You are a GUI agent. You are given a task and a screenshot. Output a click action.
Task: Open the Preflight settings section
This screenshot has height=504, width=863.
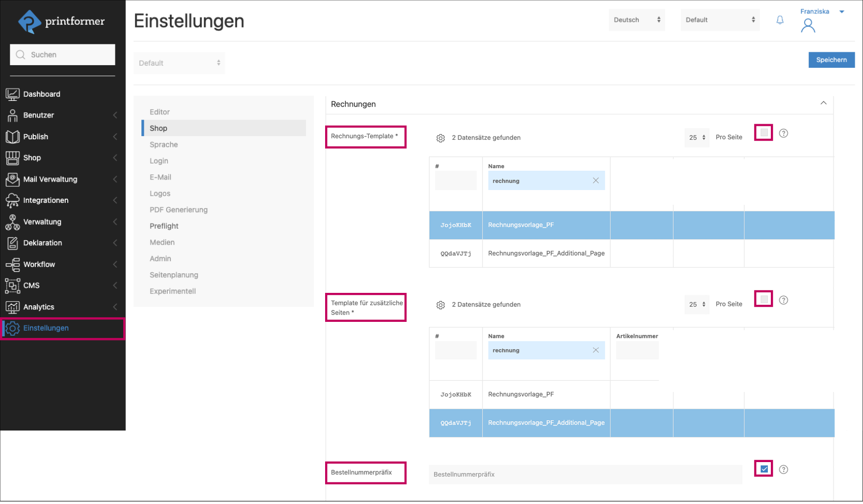pos(164,226)
